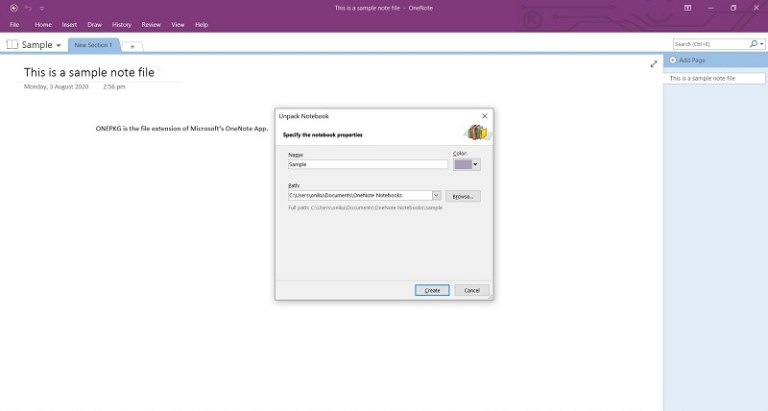Click the ONEPKG note text line
The height and width of the screenshot is (411, 768).
point(182,128)
